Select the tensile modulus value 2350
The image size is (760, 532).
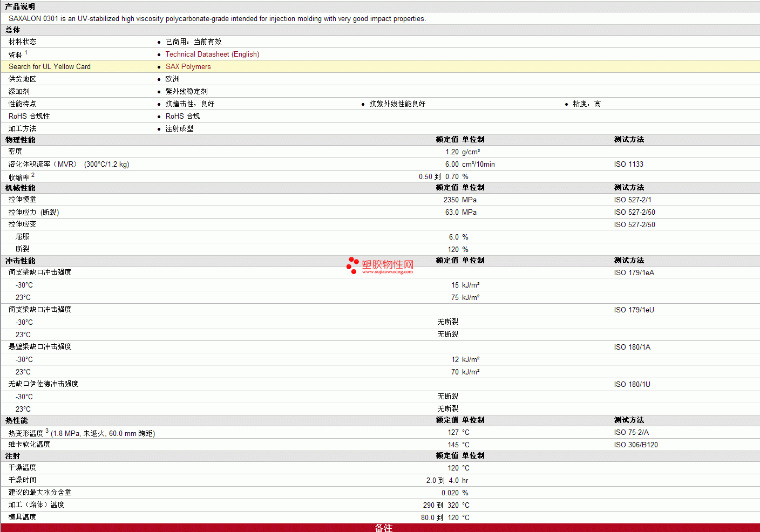click(x=451, y=200)
